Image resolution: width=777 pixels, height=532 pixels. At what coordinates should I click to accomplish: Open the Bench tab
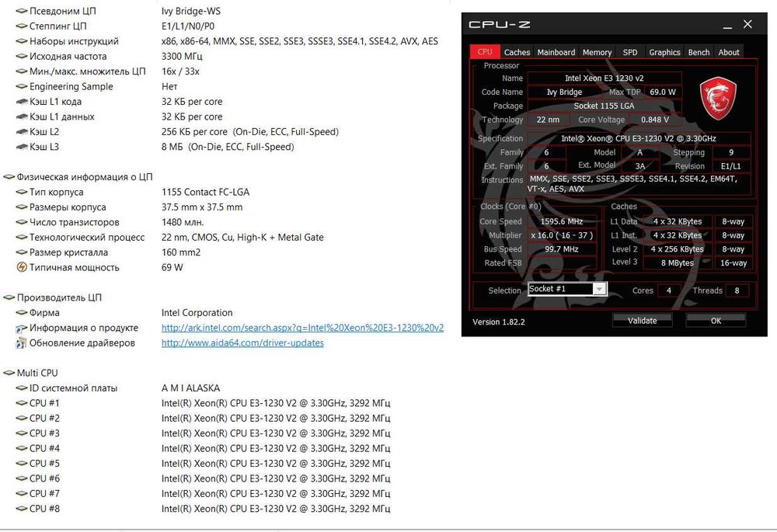(699, 52)
